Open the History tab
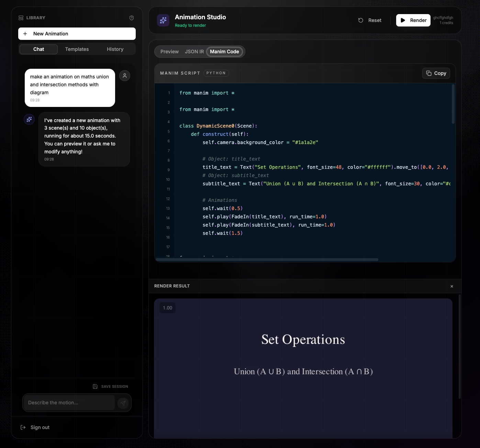The height and width of the screenshot is (448, 480). click(x=115, y=49)
